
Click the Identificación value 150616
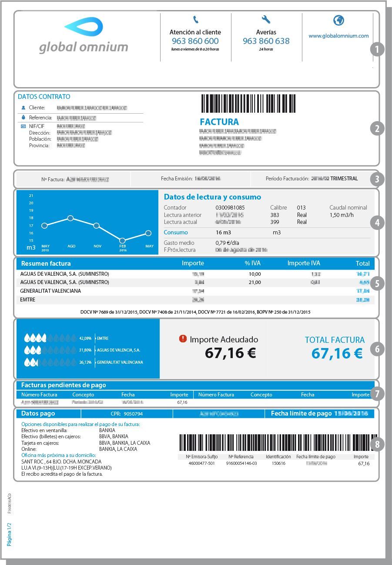278,464
